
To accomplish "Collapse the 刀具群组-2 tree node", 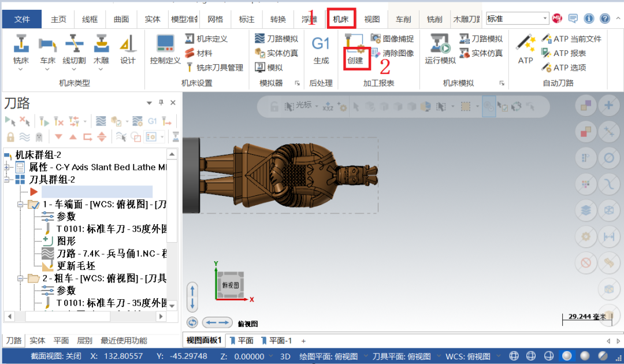I will pyautogui.click(x=6, y=180).
